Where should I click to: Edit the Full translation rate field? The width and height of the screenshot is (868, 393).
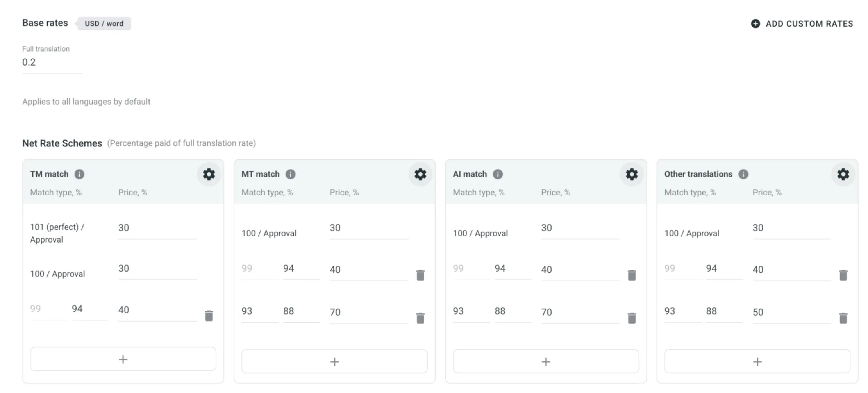point(52,63)
